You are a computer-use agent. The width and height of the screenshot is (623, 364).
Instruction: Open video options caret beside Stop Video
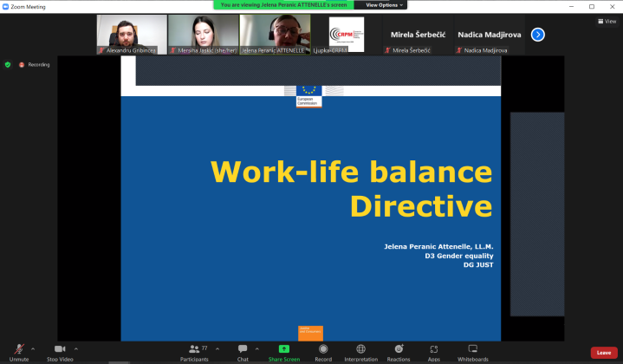click(76, 348)
